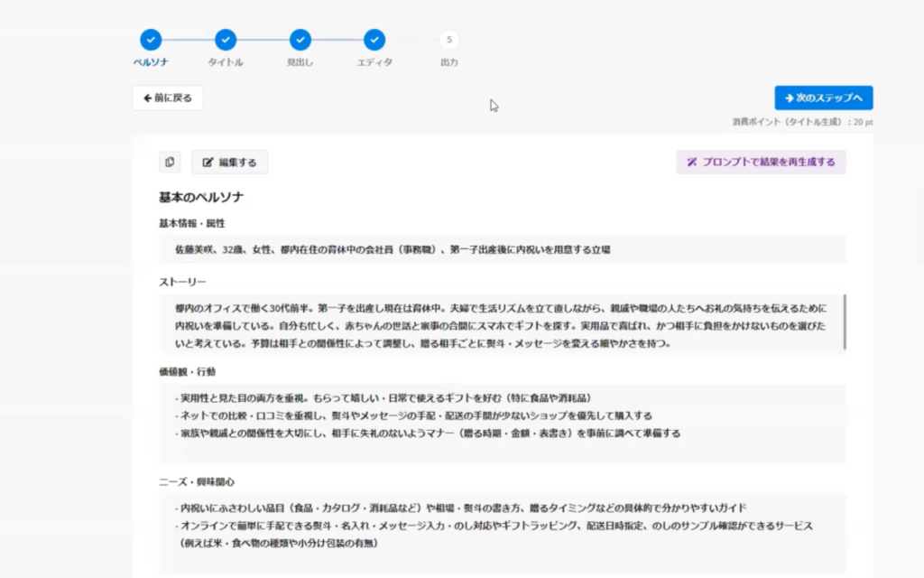Select the エディタ step label

pos(374,62)
